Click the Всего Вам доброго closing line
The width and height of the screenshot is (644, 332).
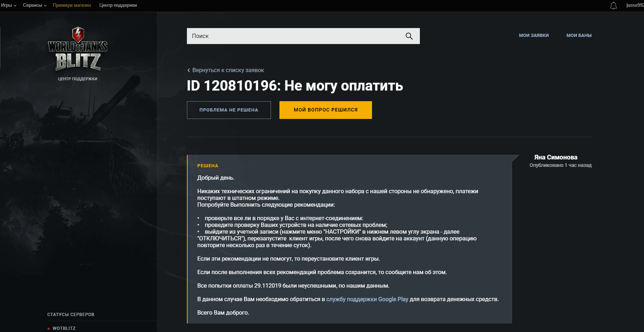[x=223, y=313]
